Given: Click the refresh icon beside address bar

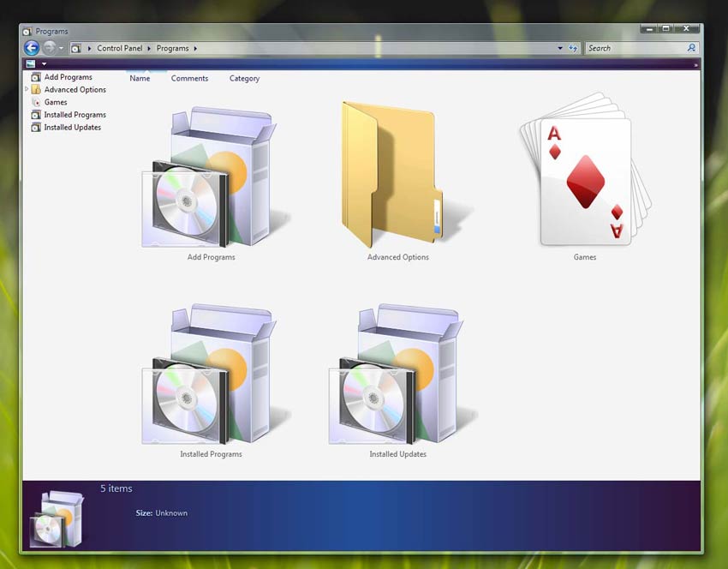Looking at the screenshot, I should [573, 48].
